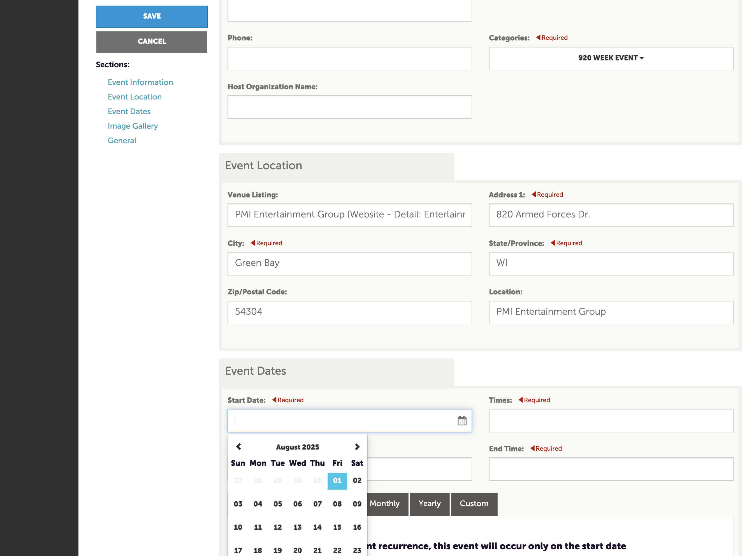
Task: Go to previous month in calendar
Action: (x=238, y=447)
